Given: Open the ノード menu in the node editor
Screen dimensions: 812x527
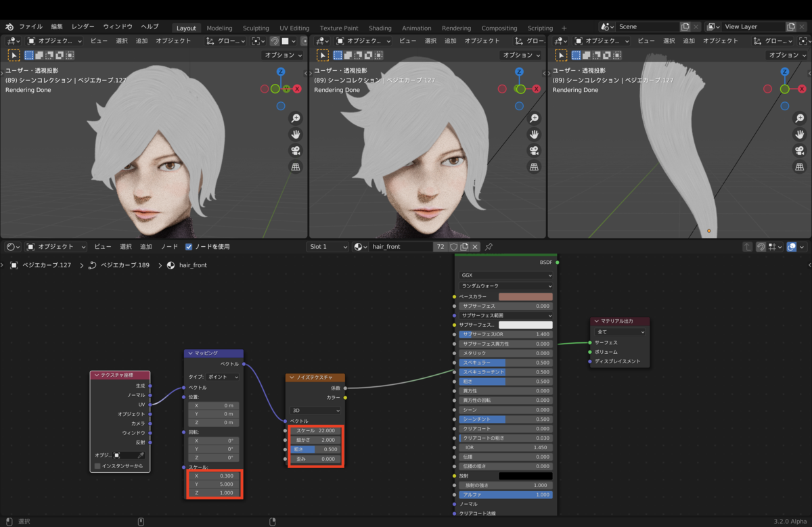Looking at the screenshot, I should [169, 247].
